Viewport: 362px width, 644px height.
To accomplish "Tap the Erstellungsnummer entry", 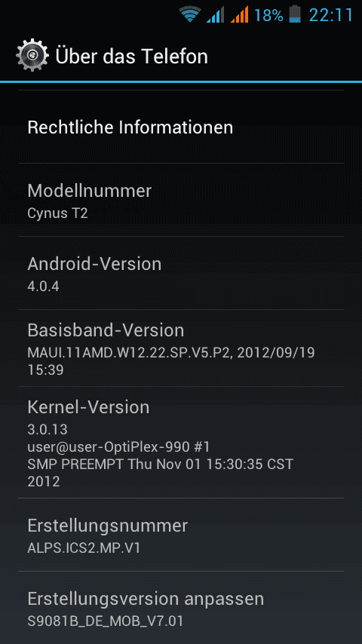I will click(181, 535).
